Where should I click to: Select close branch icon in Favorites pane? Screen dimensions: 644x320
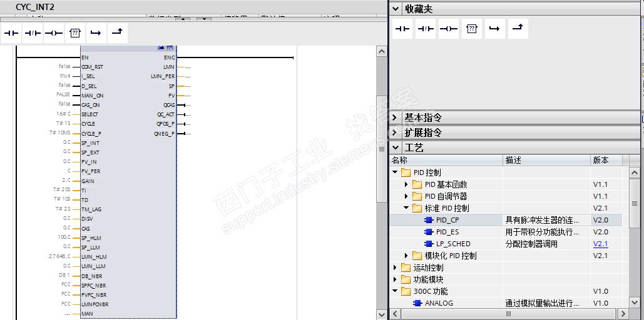pos(518,29)
